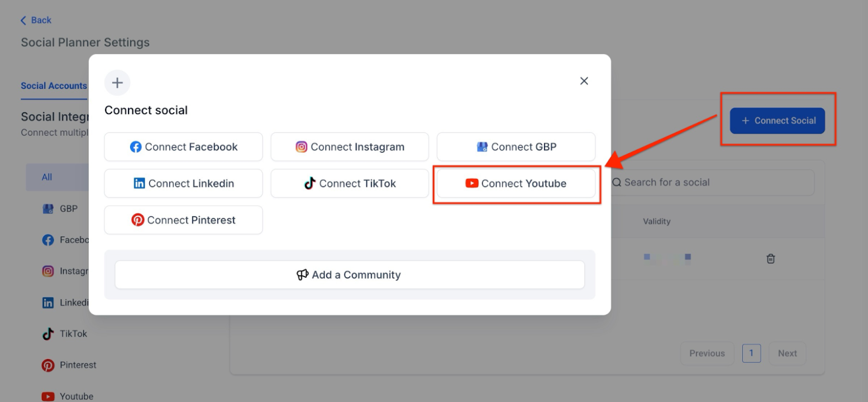This screenshot has width=868, height=402.
Task: Click the Connect Instagram button
Action: click(x=350, y=147)
